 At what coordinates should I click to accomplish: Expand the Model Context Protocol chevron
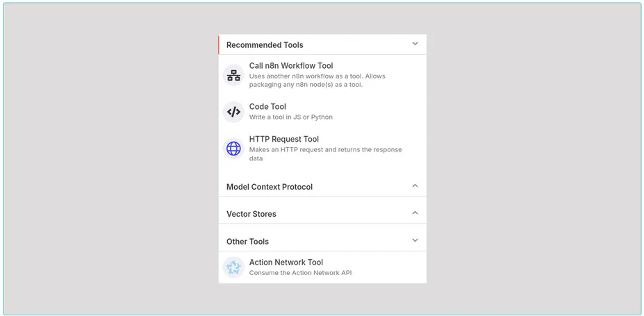[x=415, y=186]
